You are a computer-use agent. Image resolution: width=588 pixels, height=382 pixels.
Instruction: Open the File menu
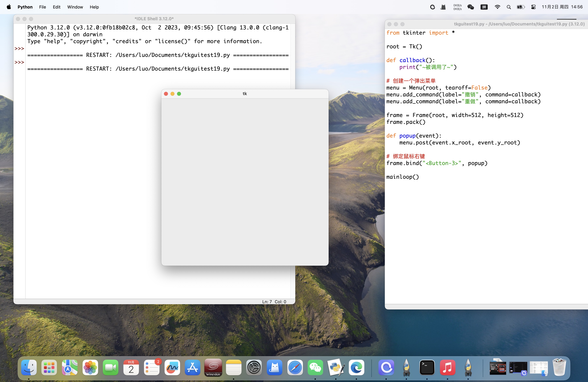point(42,7)
